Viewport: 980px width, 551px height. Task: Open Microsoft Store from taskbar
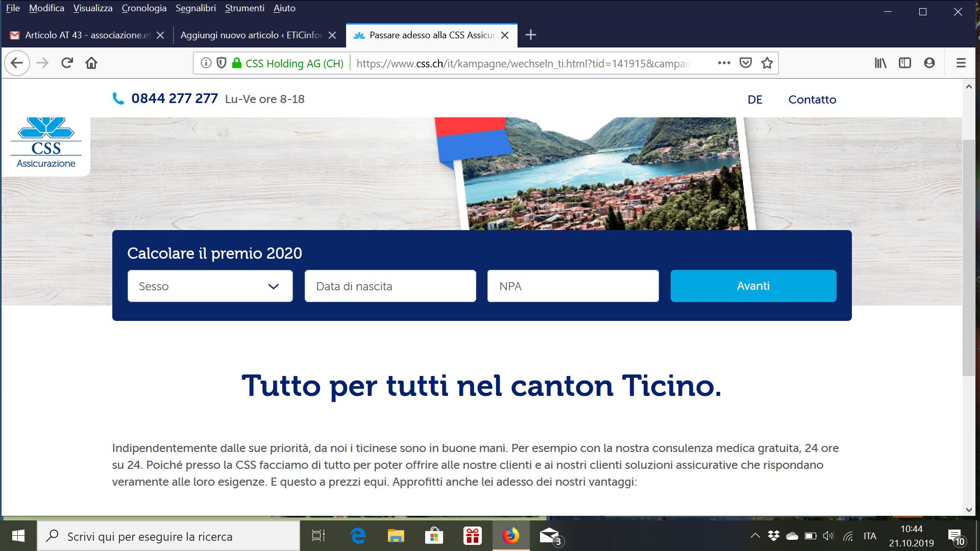434,536
